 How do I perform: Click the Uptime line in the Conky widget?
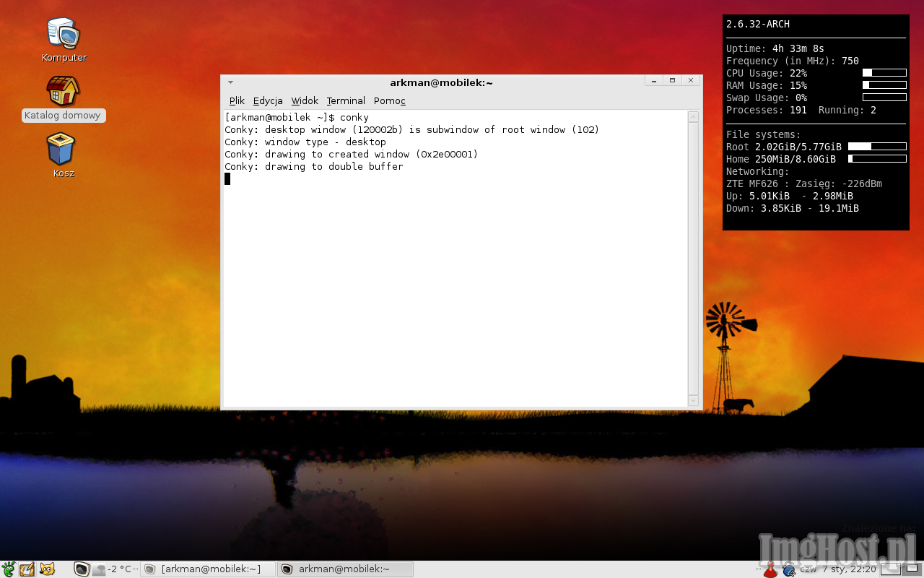(x=775, y=49)
